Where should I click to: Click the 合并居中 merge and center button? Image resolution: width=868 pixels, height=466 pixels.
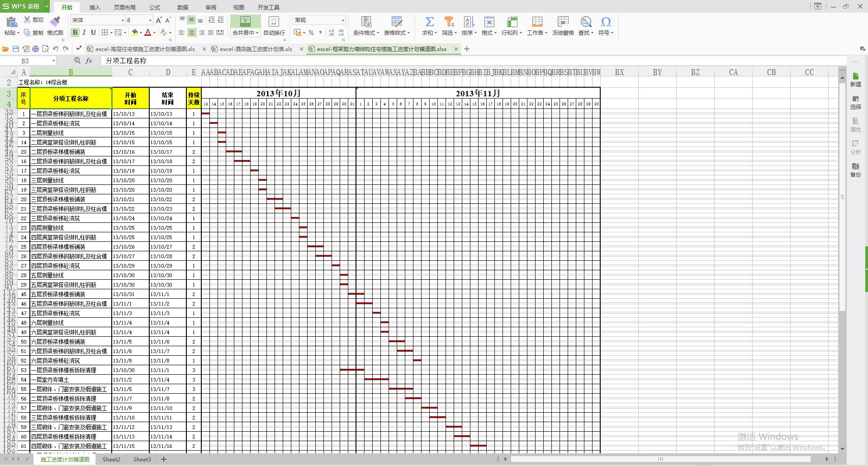click(x=245, y=22)
